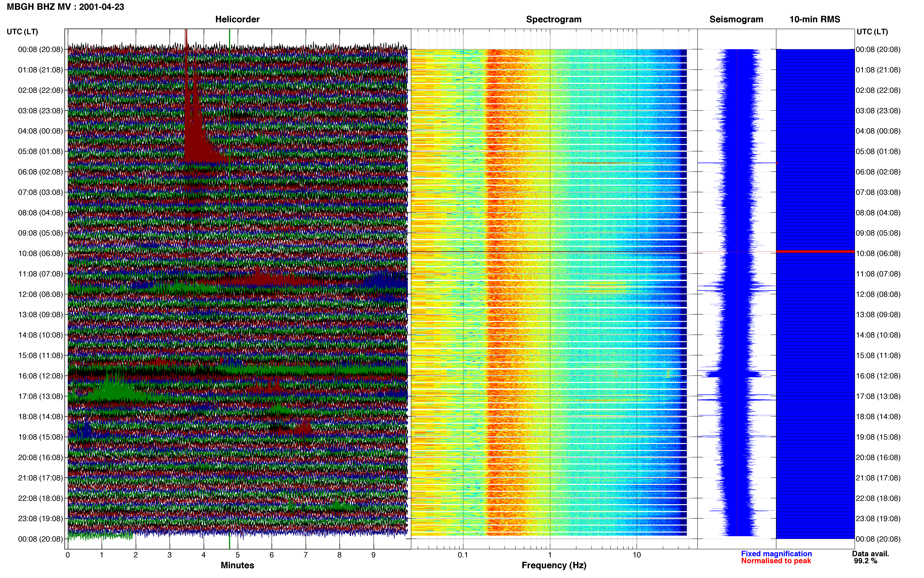Click the title 'MBGH BHZ MV : 2001-04-23'
The width and height of the screenshot is (924, 578).
coord(65,7)
